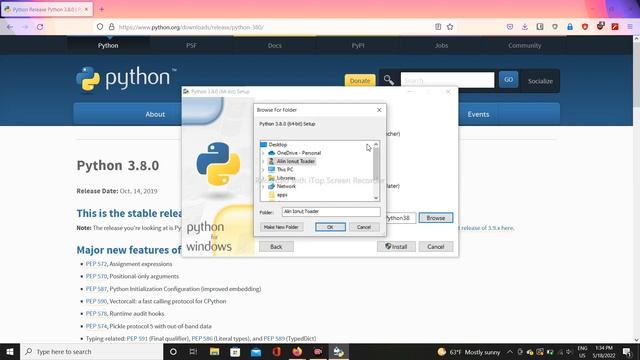Screen dimensions: 640x360
Task: Open the Docs top navigation tab
Action: point(275,46)
